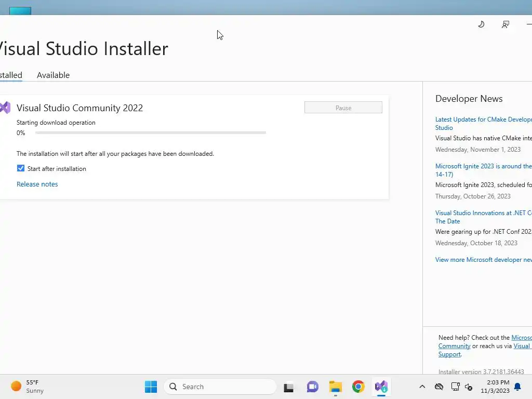Toggle the dark theme moon icon

click(481, 24)
